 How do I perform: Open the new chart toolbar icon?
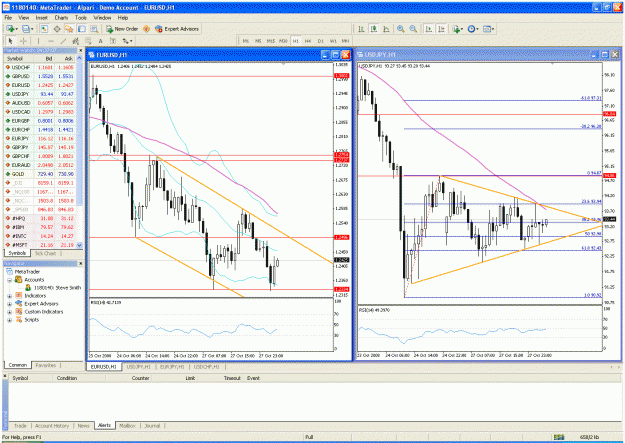click(11, 29)
